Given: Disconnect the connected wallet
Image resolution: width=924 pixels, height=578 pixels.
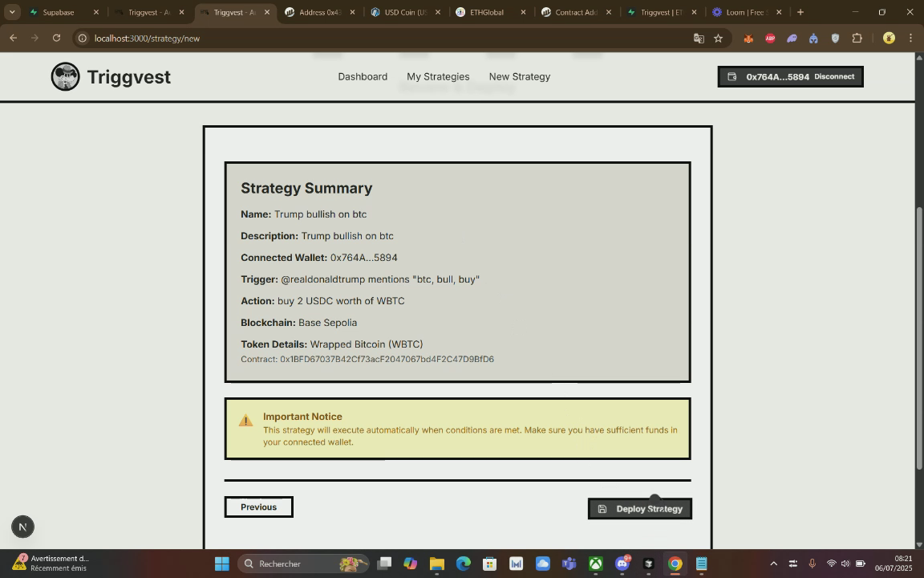Looking at the screenshot, I should tap(834, 77).
